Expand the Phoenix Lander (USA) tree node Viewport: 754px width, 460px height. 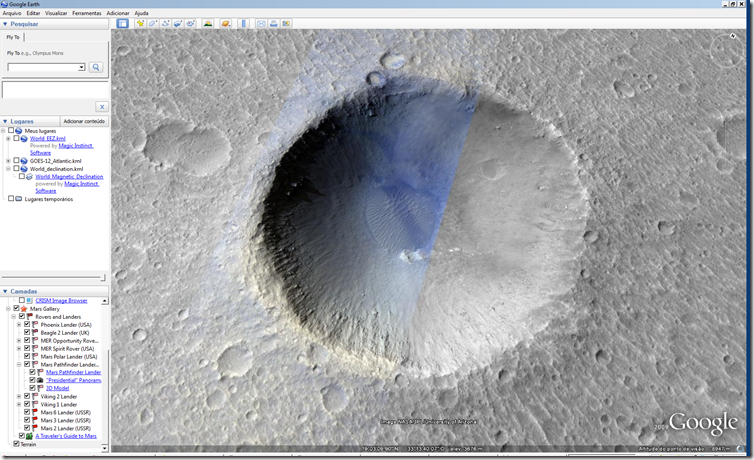(x=19, y=324)
